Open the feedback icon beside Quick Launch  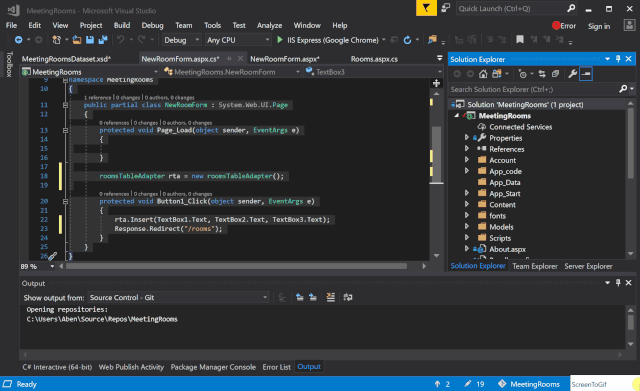(x=446, y=8)
